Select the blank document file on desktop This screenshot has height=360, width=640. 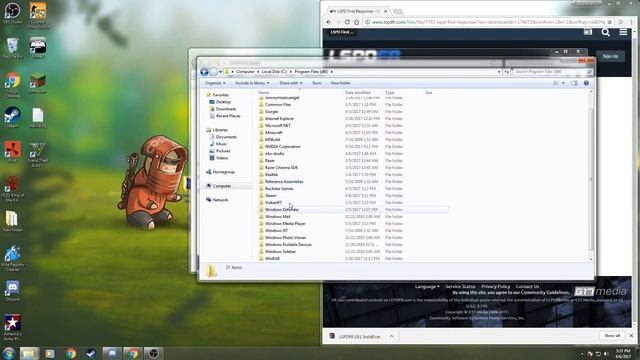[x=38, y=118]
